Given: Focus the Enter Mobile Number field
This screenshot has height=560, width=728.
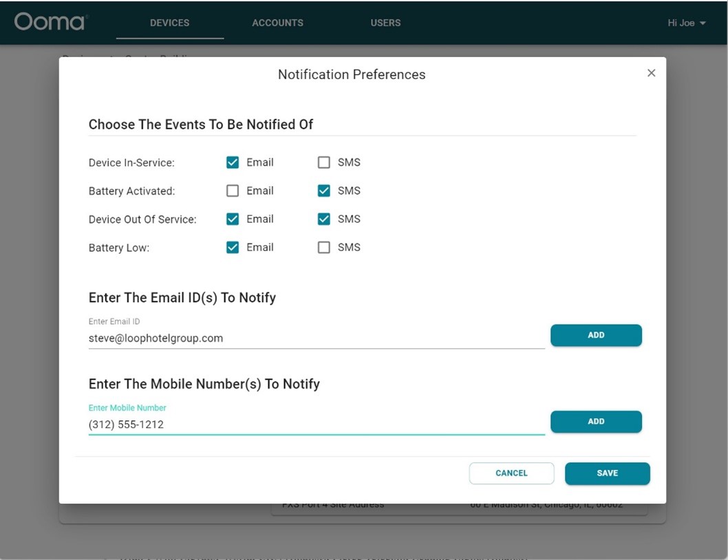Looking at the screenshot, I should [x=317, y=424].
